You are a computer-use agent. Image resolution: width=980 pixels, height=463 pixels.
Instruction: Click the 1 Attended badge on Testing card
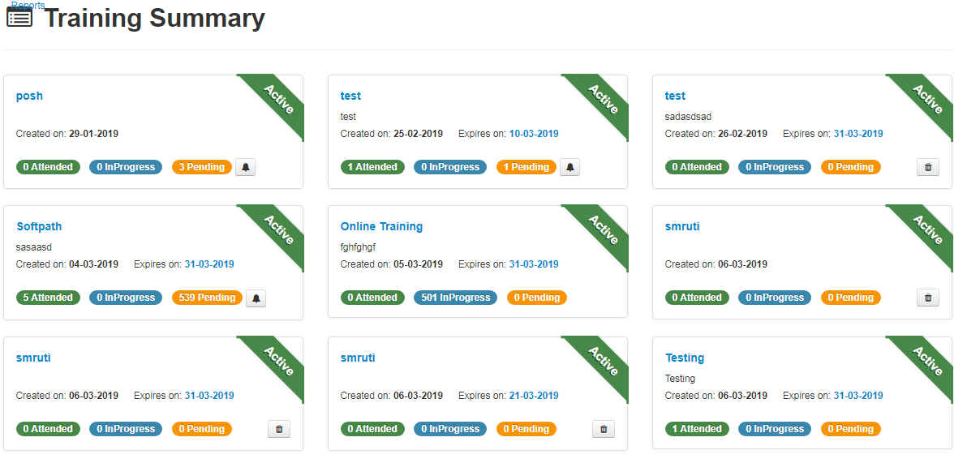697,429
